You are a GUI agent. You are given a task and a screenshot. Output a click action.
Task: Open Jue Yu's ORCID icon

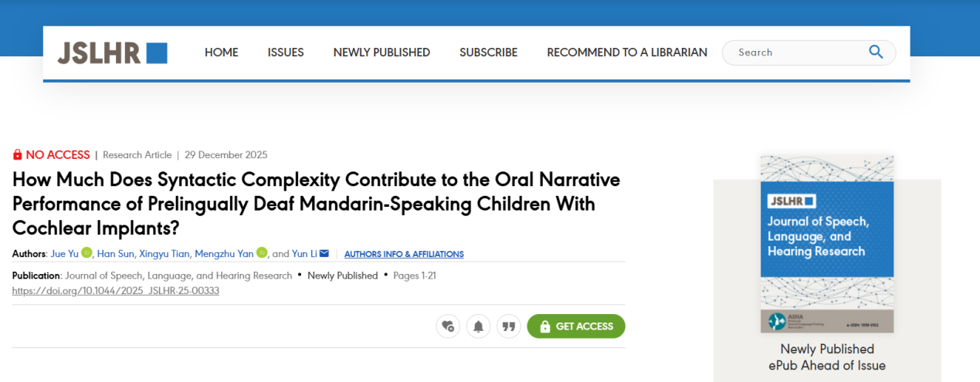[86, 252]
